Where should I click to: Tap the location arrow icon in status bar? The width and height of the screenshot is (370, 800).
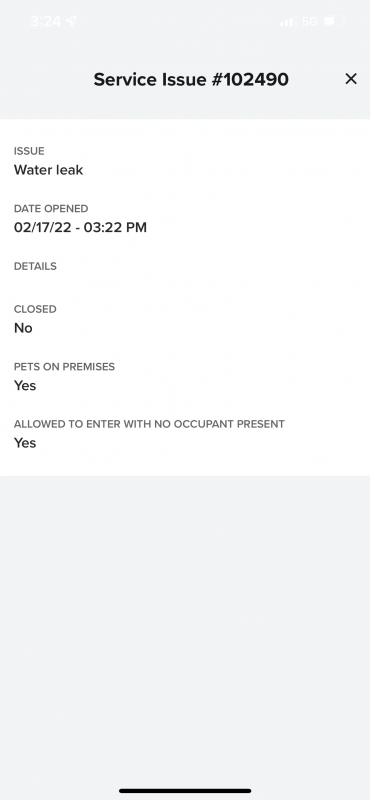click(x=71, y=21)
